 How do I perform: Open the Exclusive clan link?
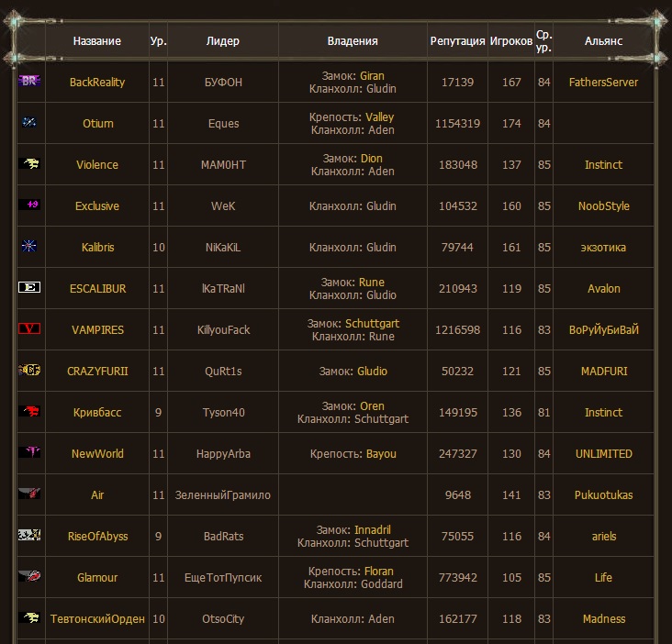(x=97, y=206)
